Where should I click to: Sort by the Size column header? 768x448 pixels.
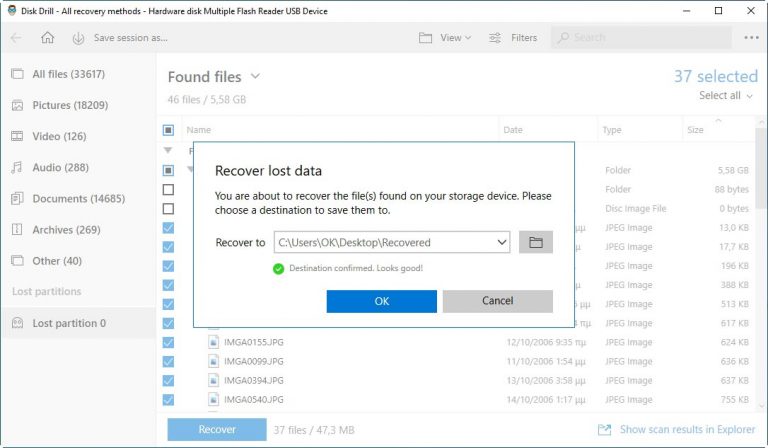click(x=695, y=130)
